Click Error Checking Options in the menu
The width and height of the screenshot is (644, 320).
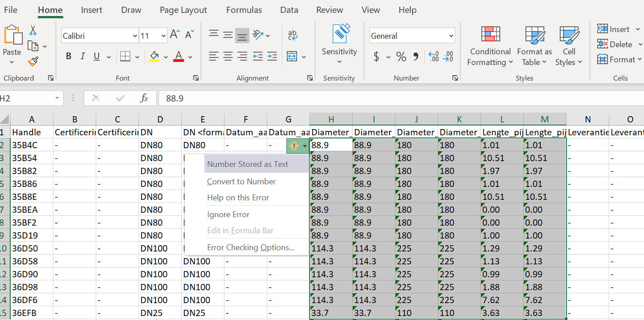pos(251,247)
